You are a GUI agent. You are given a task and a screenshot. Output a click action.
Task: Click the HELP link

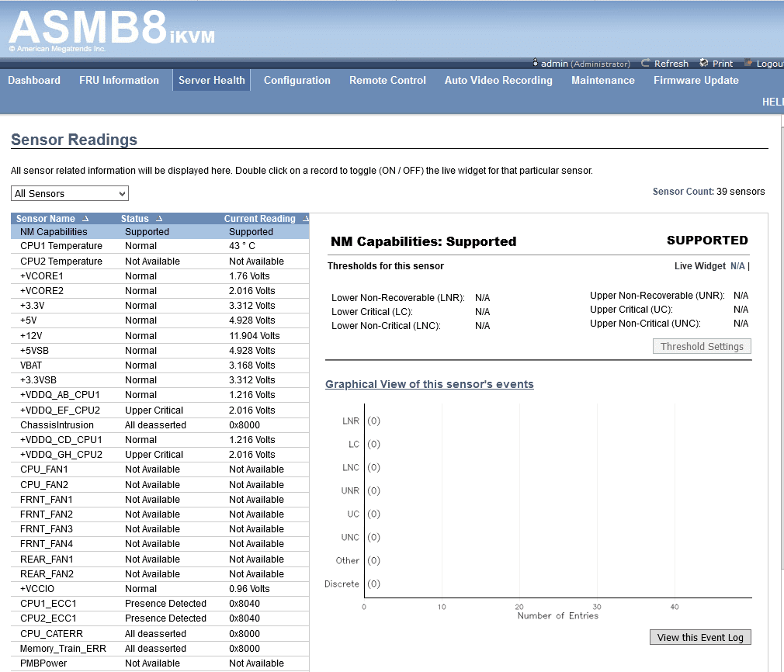click(x=772, y=102)
